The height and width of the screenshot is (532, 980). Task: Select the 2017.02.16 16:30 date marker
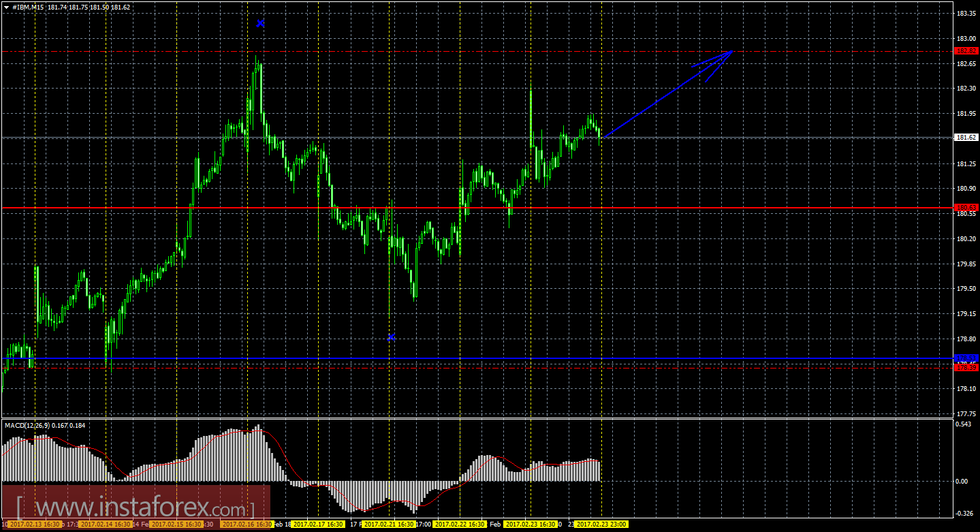247,525
